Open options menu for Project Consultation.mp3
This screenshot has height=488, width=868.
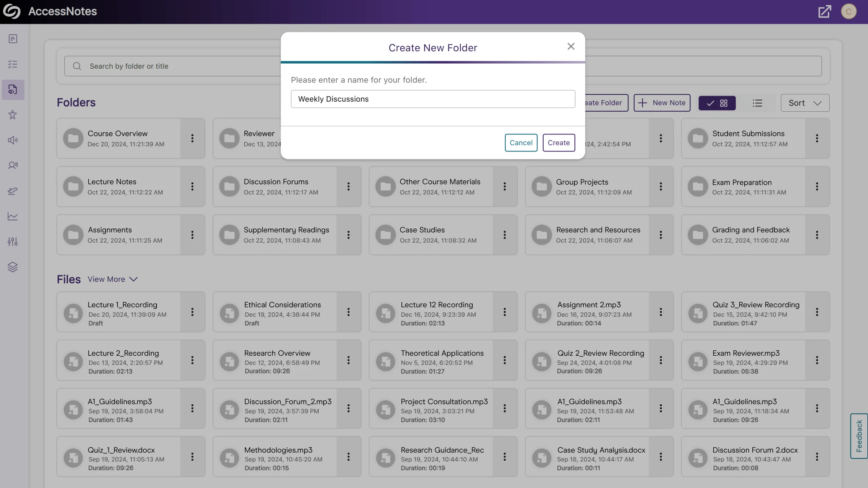click(505, 408)
